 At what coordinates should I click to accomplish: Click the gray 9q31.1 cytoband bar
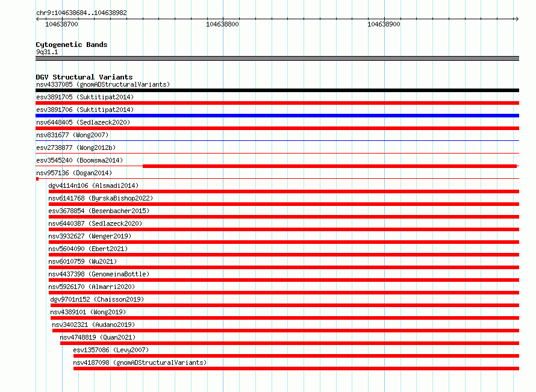[x=277, y=58]
